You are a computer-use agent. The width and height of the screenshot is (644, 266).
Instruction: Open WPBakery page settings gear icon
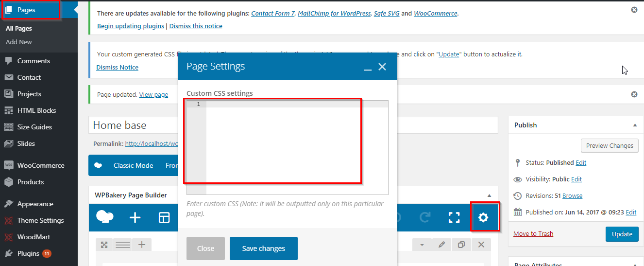pos(483,217)
